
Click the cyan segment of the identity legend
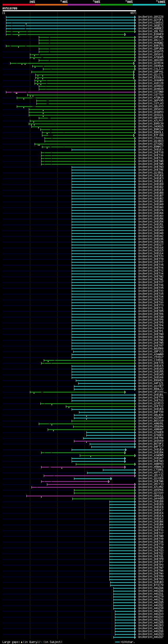149,5
